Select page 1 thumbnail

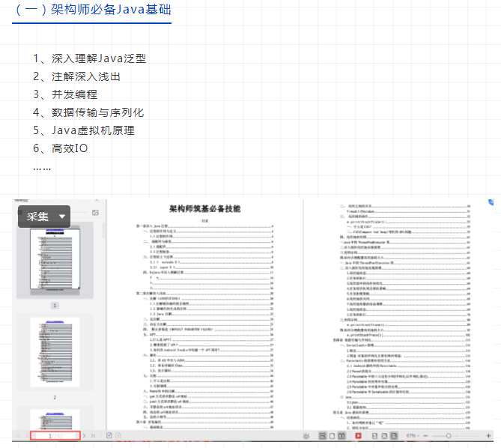(x=55, y=258)
